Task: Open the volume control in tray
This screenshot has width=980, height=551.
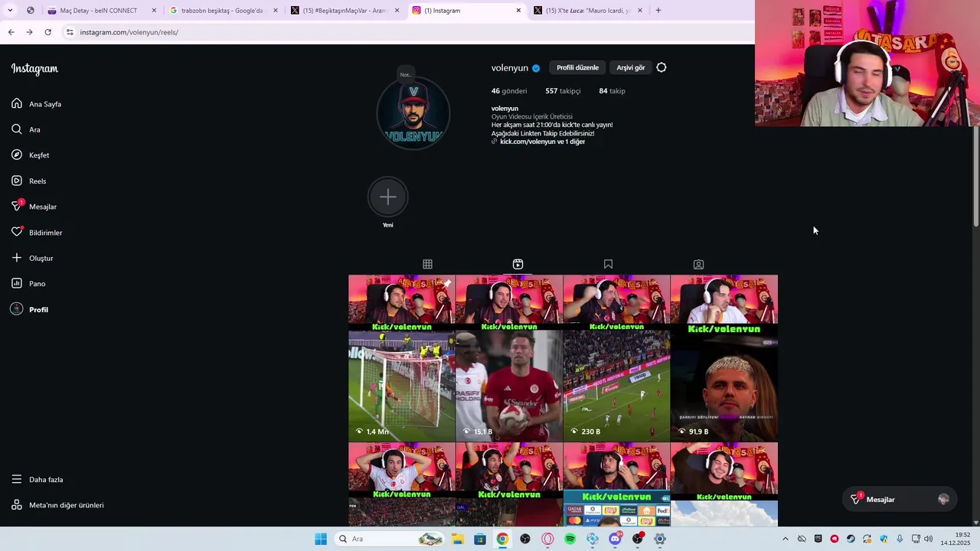Action: 929,539
